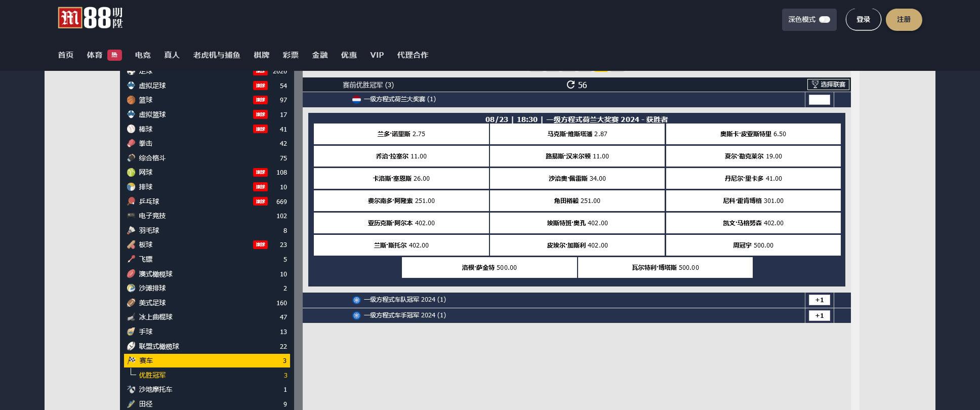Screen dimensions: 980x410
Task: Open the 棋牌 card games menu
Action: tap(262, 55)
